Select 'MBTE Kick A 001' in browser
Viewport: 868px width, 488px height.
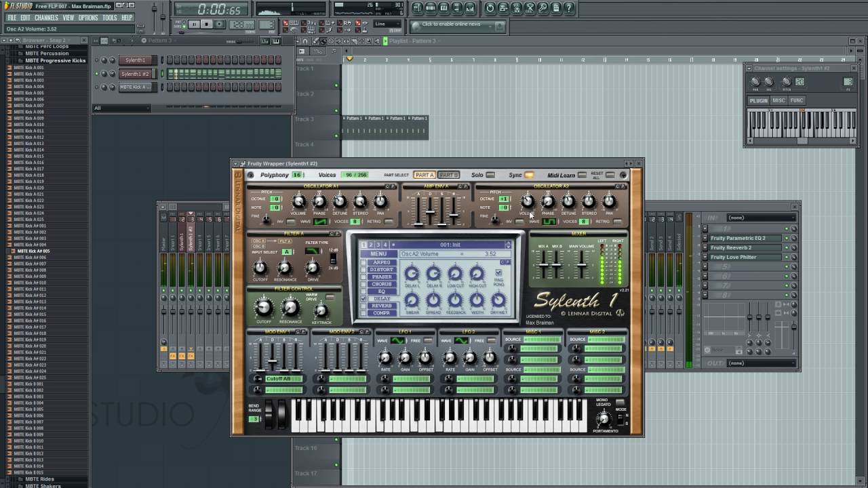coord(28,68)
